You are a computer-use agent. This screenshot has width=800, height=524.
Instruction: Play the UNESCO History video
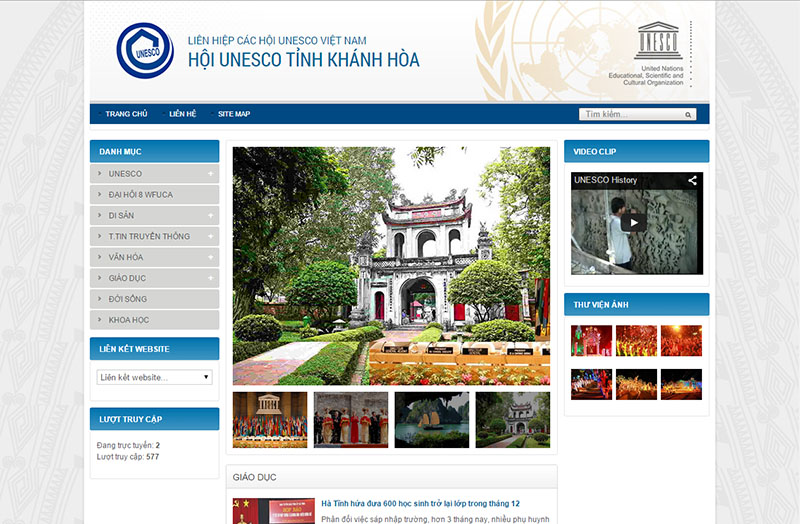click(x=634, y=222)
